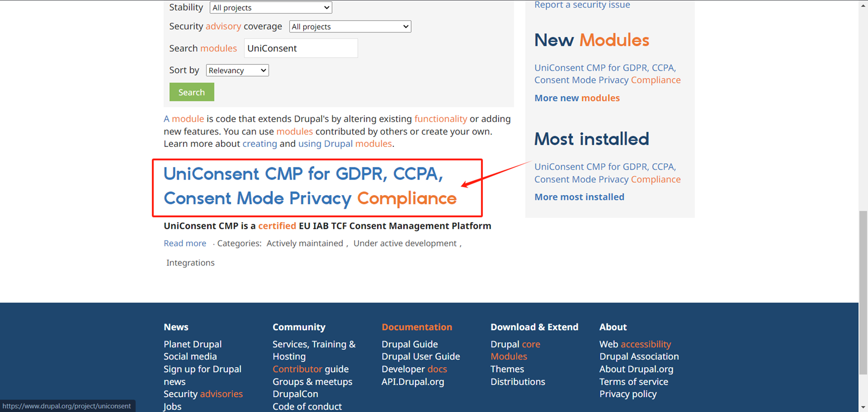Image resolution: width=868 pixels, height=412 pixels.
Task: Open Privacy policy footer link
Action: tap(628, 394)
